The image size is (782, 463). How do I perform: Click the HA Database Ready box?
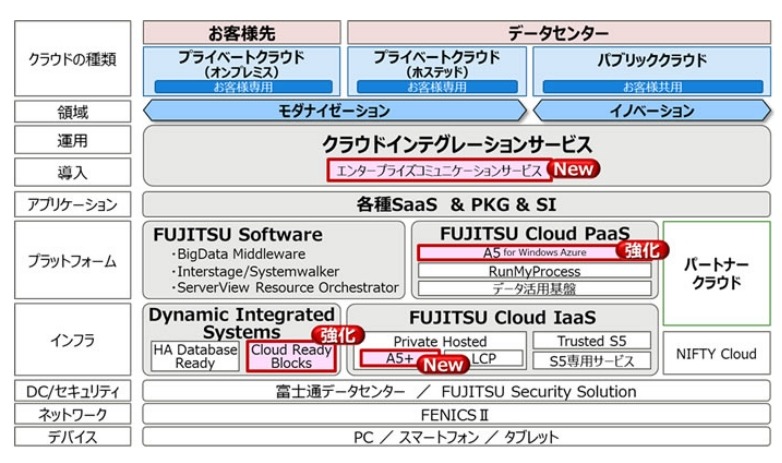tap(195, 356)
